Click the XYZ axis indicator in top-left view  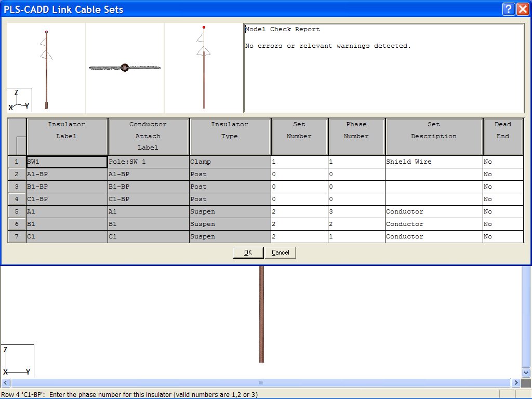tap(19, 99)
